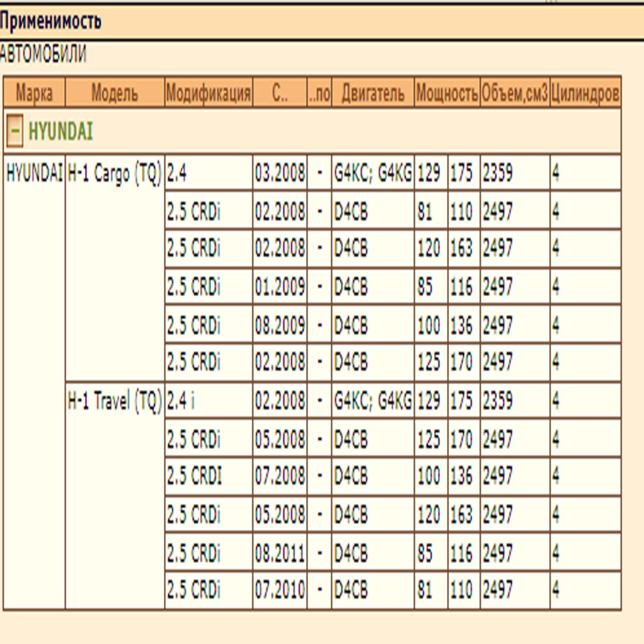Click the 110 power value in the 07.2010 row
The height and width of the screenshot is (644, 644).
[x=464, y=591]
